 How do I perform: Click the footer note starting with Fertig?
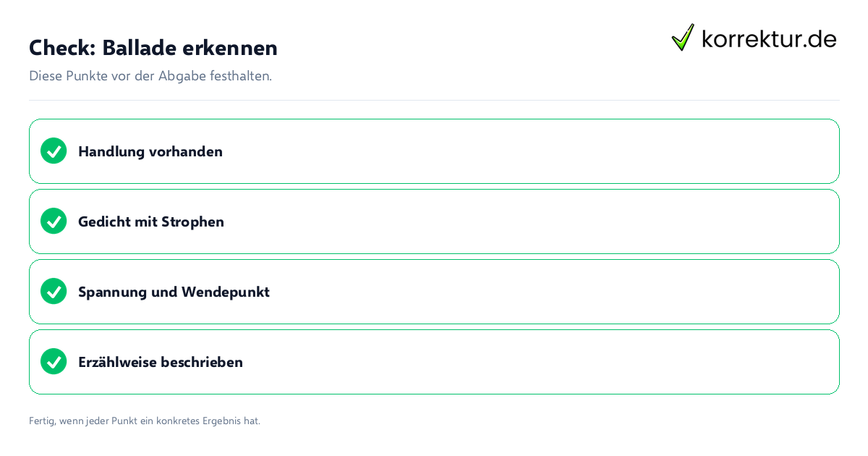(x=145, y=421)
